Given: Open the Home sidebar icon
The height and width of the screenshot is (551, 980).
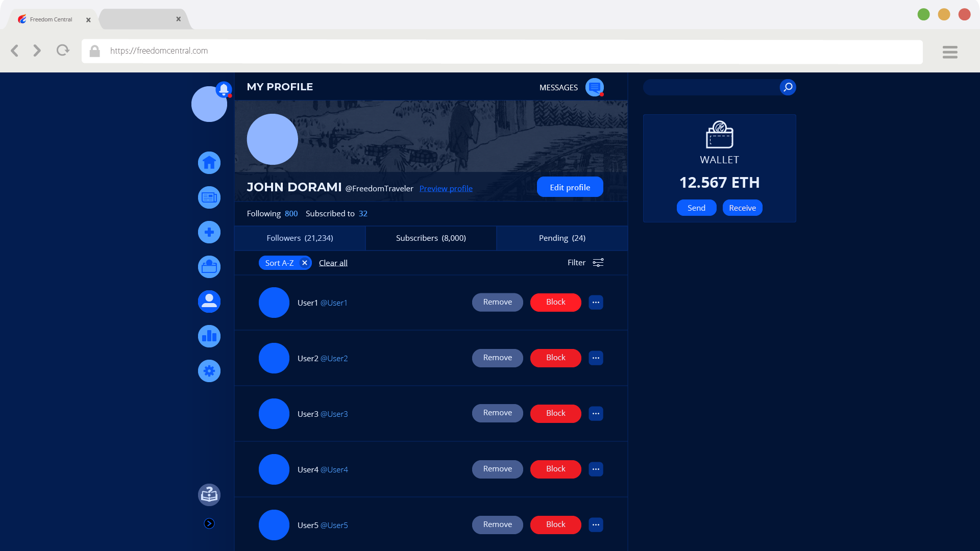Looking at the screenshot, I should [x=209, y=163].
